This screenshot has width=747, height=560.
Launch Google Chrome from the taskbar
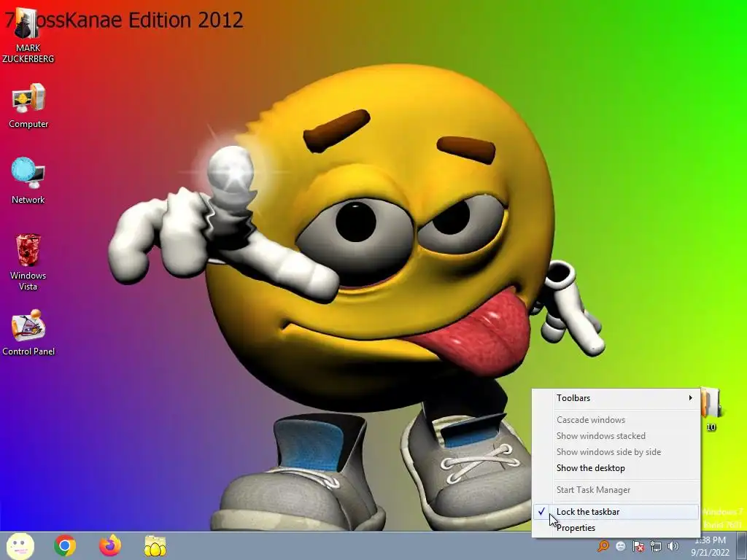click(65, 545)
